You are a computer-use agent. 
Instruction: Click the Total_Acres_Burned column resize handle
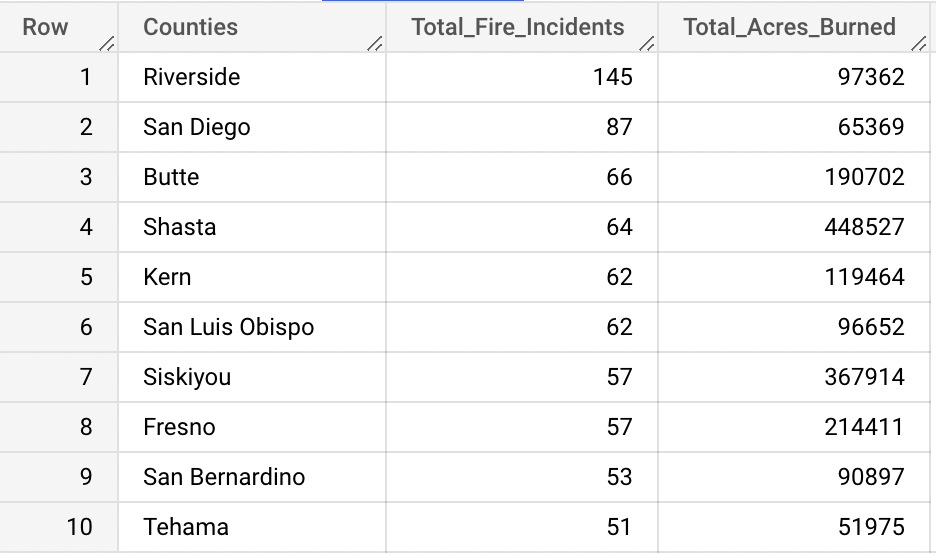pos(920,43)
